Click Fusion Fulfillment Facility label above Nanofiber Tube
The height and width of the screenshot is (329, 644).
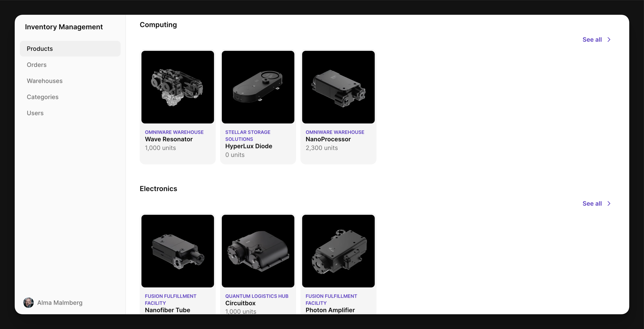point(171,299)
